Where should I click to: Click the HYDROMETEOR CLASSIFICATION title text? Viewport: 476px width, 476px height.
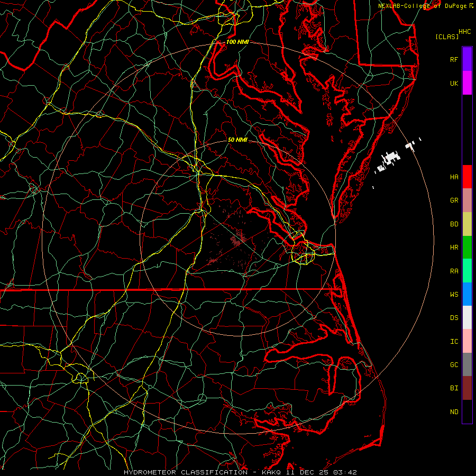pos(186,472)
